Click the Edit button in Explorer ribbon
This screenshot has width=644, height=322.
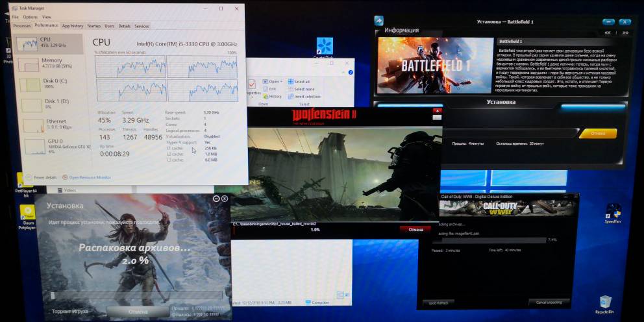pyautogui.click(x=269, y=89)
